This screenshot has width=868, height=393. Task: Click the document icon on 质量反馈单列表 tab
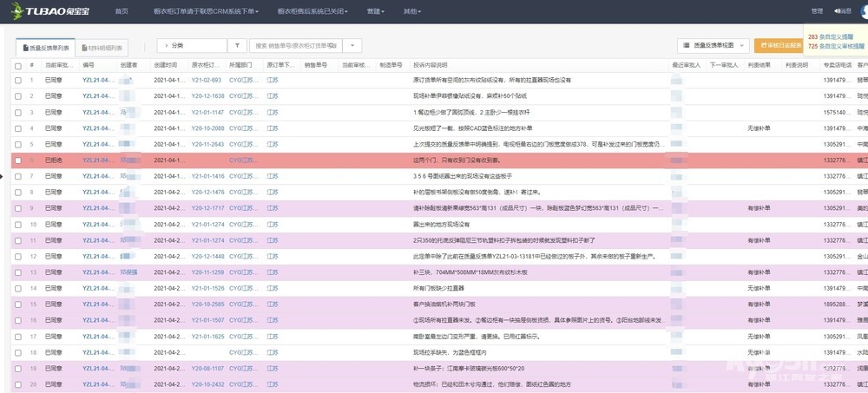[26, 48]
